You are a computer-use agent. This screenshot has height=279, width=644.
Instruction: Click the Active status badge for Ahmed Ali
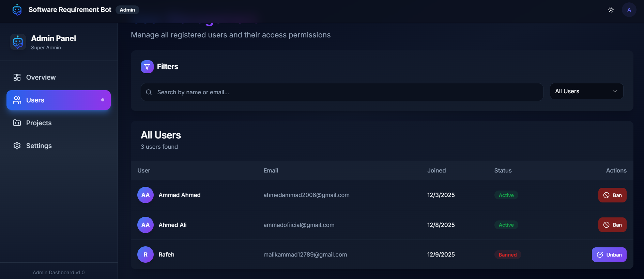[x=506, y=225]
